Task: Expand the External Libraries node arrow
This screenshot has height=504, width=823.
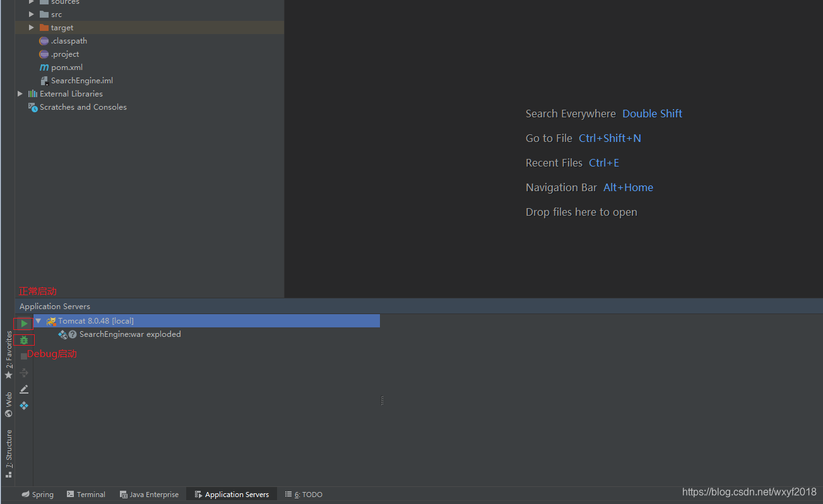Action: [x=20, y=94]
